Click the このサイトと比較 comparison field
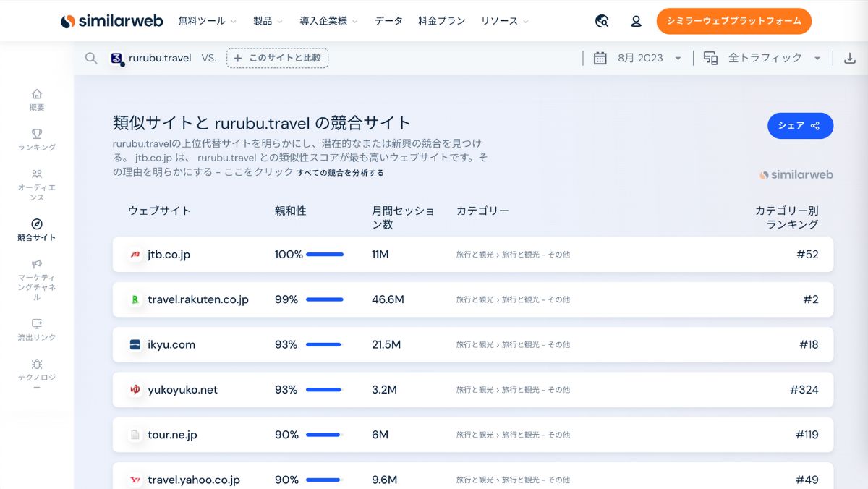Viewport: 868px width, 489px height. click(278, 57)
